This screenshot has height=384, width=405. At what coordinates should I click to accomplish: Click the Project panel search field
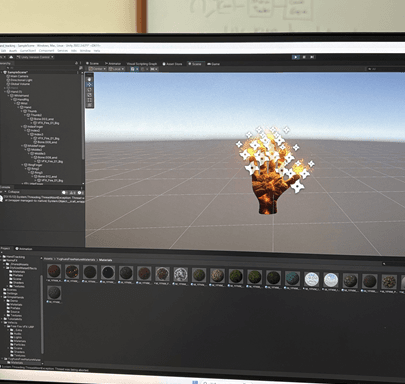tap(393, 264)
